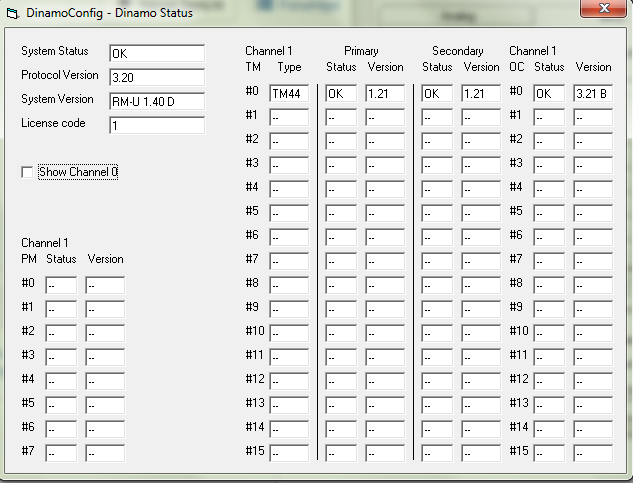Click the OC #0 Status field
633x483 pixels.
click(549, 93)
